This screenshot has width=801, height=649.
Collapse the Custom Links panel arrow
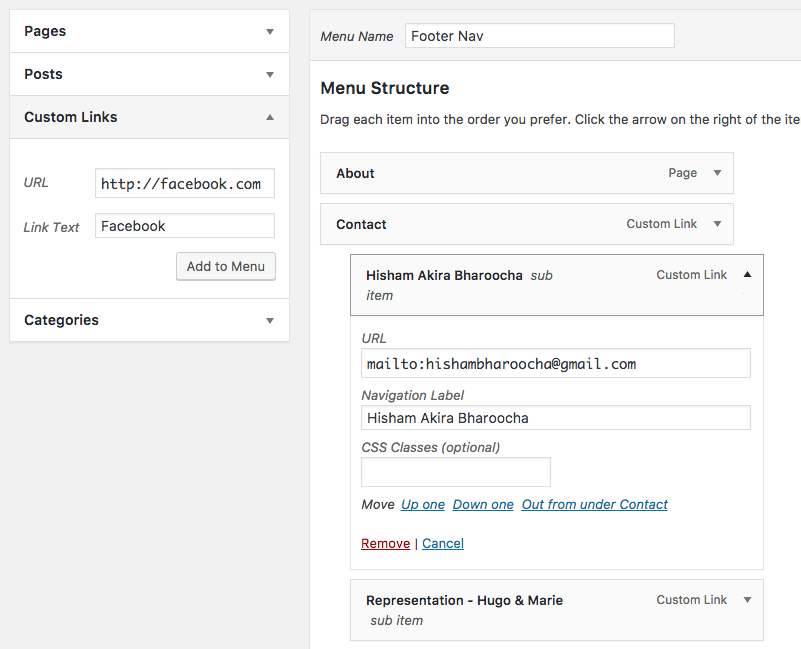click(x=270, y=118)
